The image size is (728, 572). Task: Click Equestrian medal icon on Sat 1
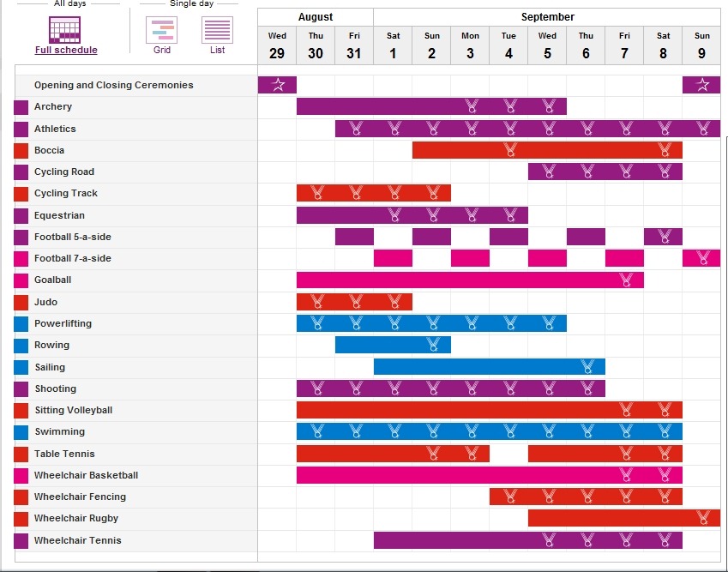[394, 215]
